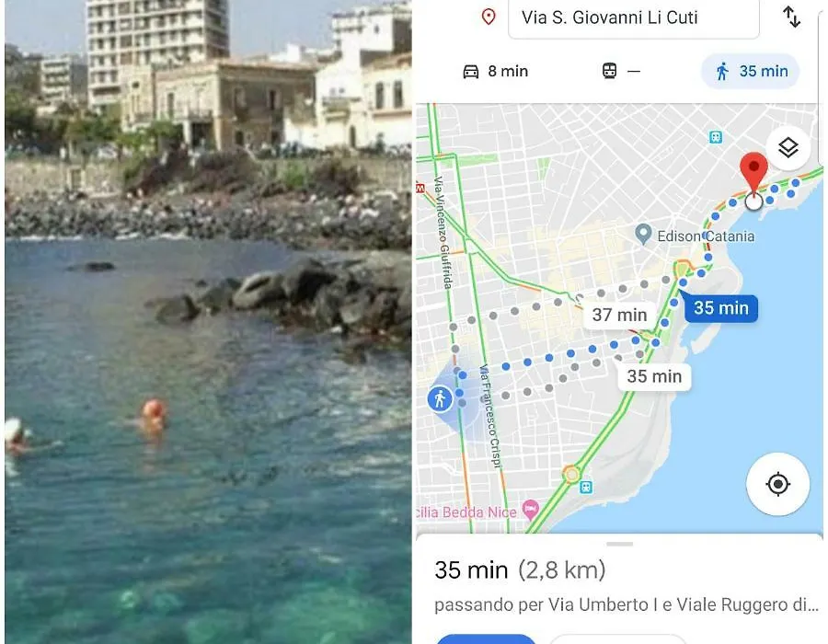
Task: Select walking mode 35 min tab
Action: click(x=751, y=71)
